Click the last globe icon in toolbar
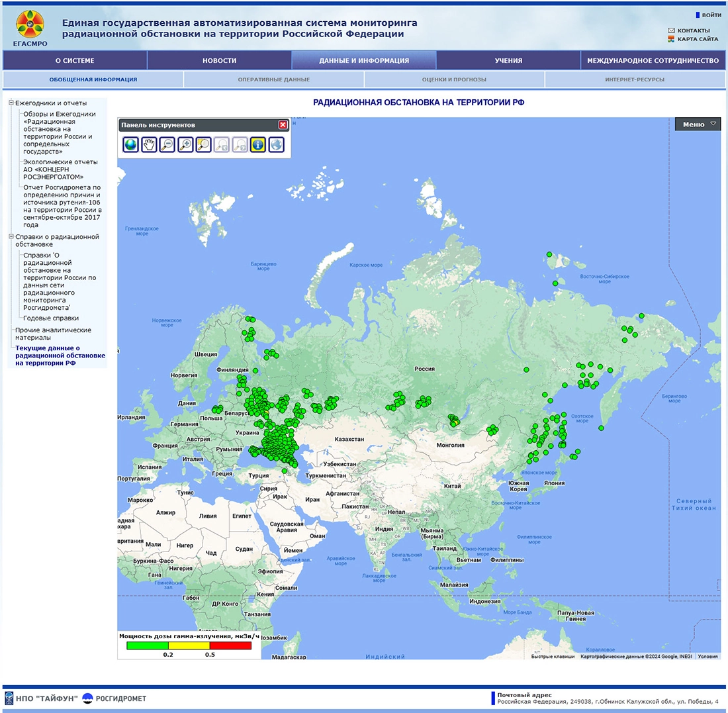This screenshot has width=728, height=713. coord(276,144)
